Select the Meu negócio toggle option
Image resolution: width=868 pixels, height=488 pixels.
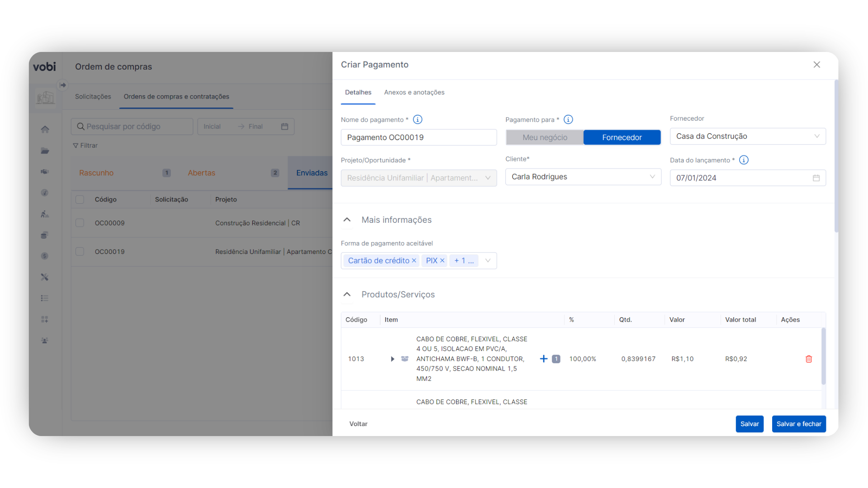pos(544,137)
